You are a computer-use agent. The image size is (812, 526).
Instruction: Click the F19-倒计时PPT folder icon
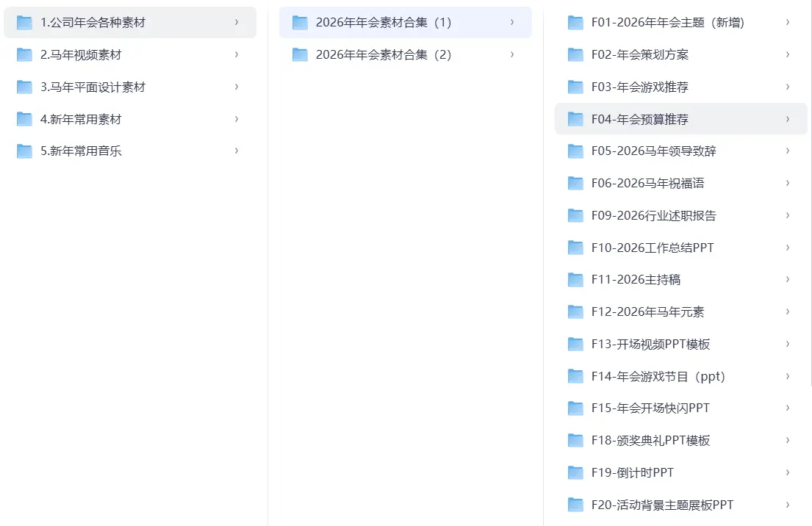click(x=575, y=473)
